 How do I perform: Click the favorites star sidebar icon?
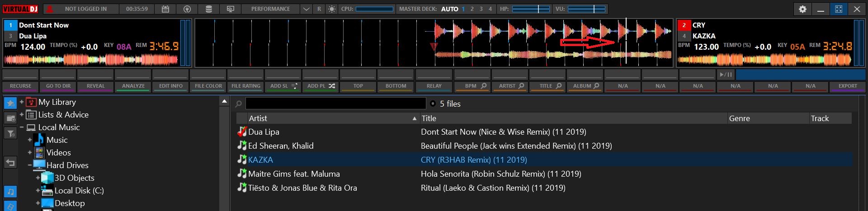(x=10, y=103)
